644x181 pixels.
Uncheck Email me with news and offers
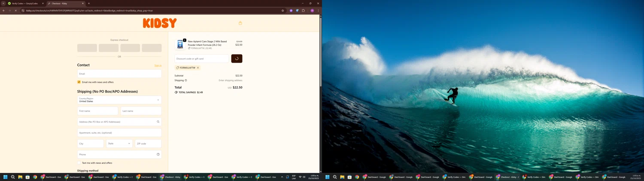click(x=79, y=82)
